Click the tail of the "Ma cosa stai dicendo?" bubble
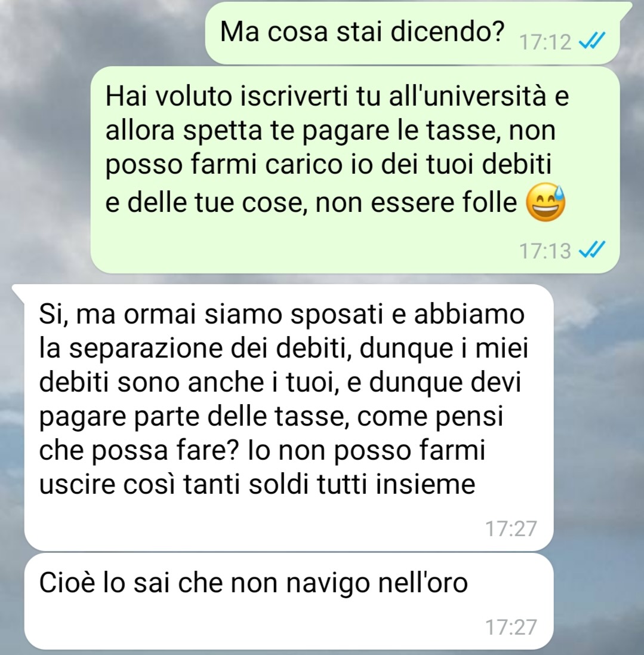 tap(625, 8)
